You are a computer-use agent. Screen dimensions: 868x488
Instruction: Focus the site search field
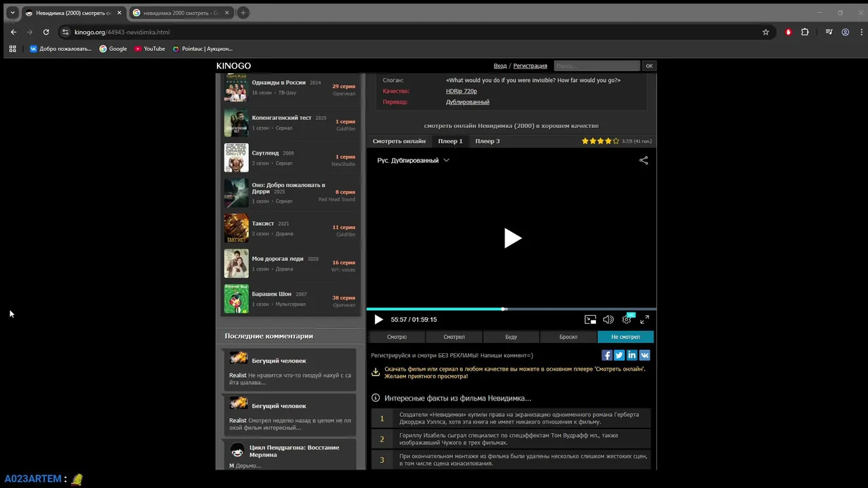(x=597, y=66)
